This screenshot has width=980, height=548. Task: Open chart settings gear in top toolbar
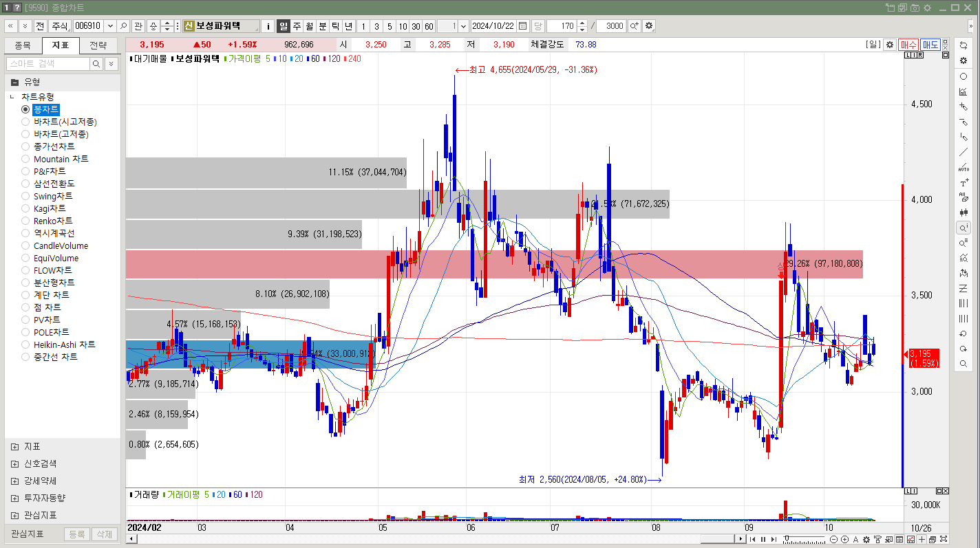648,26
